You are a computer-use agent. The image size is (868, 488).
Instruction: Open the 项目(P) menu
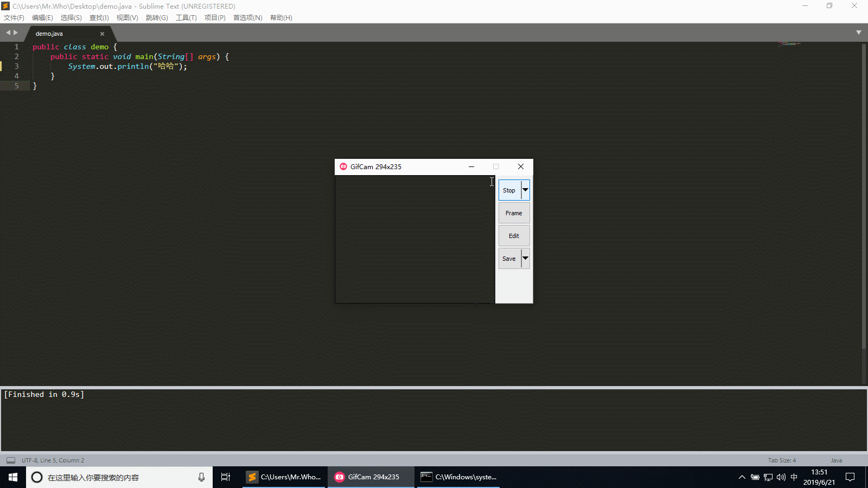click(x=215, y=18)
